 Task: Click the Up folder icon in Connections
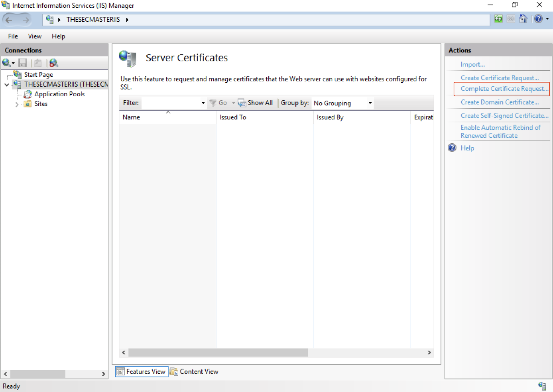[x=38, y=63]
